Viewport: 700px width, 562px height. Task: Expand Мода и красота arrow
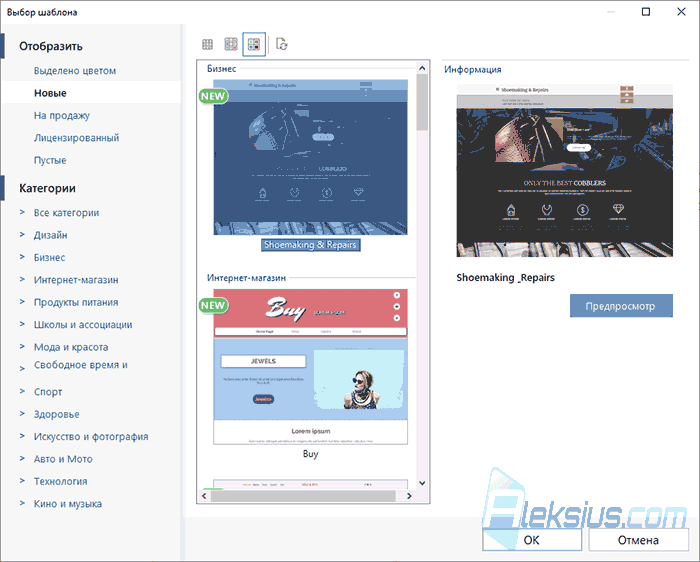[22, 346]
